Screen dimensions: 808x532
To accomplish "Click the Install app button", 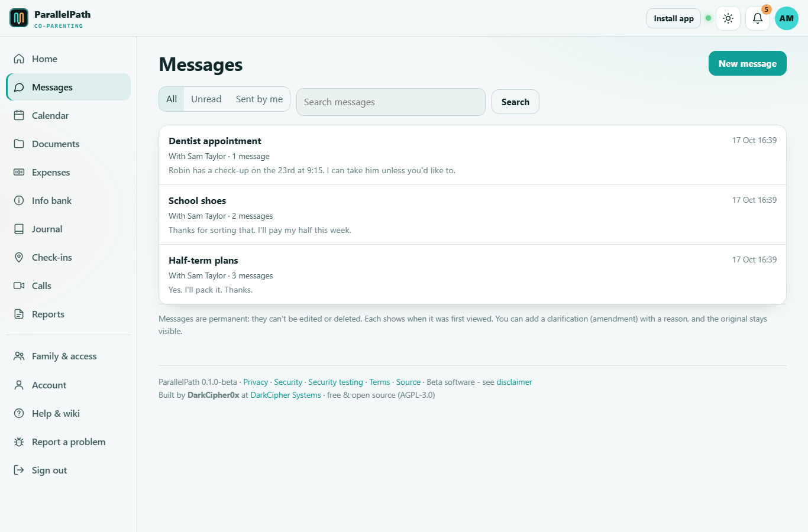I will click(x=674, y=18).
